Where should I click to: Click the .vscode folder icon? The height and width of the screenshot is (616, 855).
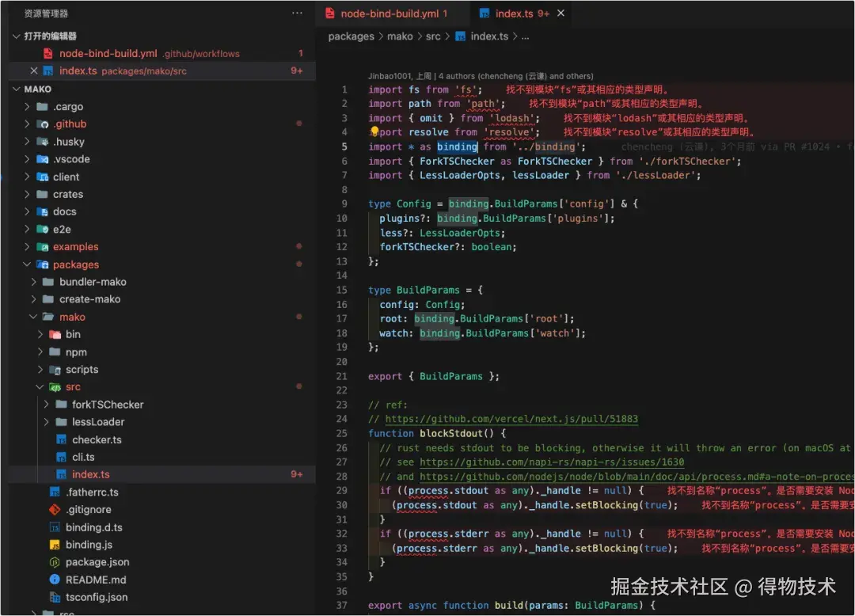pos(42,159)
